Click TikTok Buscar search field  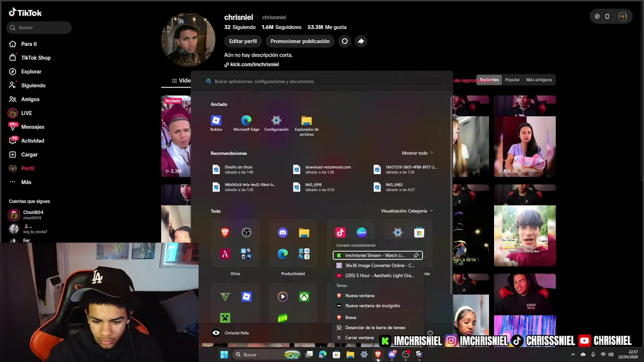[39, 28]
